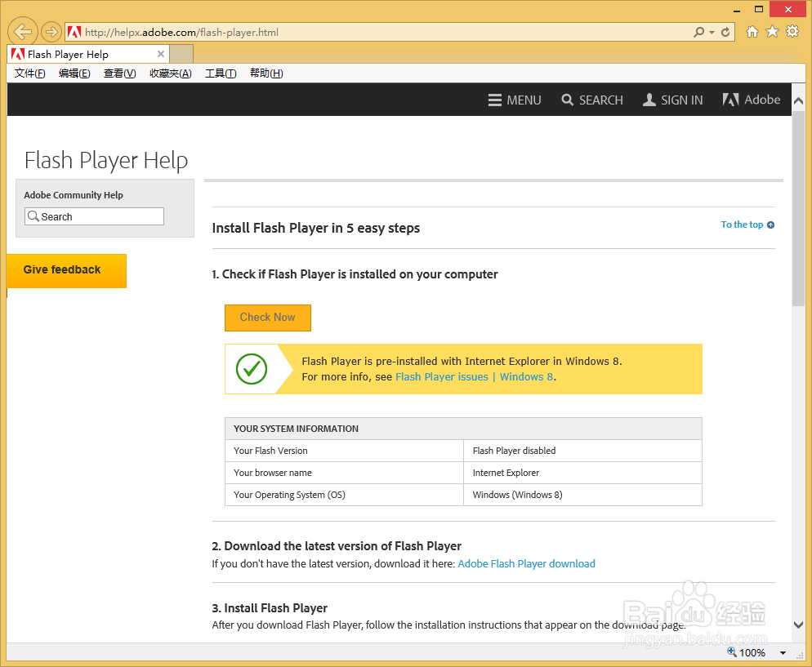Open the browser Home icon
The width and height of the screenshot is (812, 667).
pyautogui.click(x=752, y=32)
